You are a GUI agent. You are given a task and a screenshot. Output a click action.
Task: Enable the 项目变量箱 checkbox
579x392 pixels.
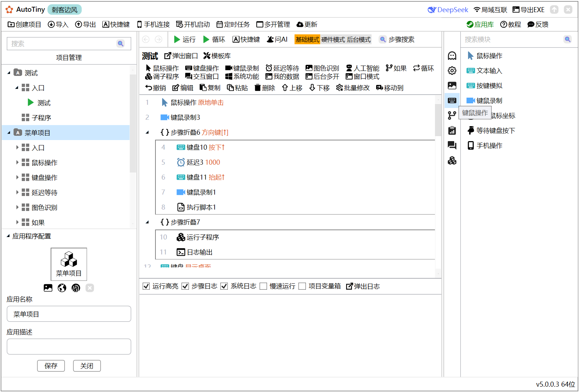click(302, 286)
